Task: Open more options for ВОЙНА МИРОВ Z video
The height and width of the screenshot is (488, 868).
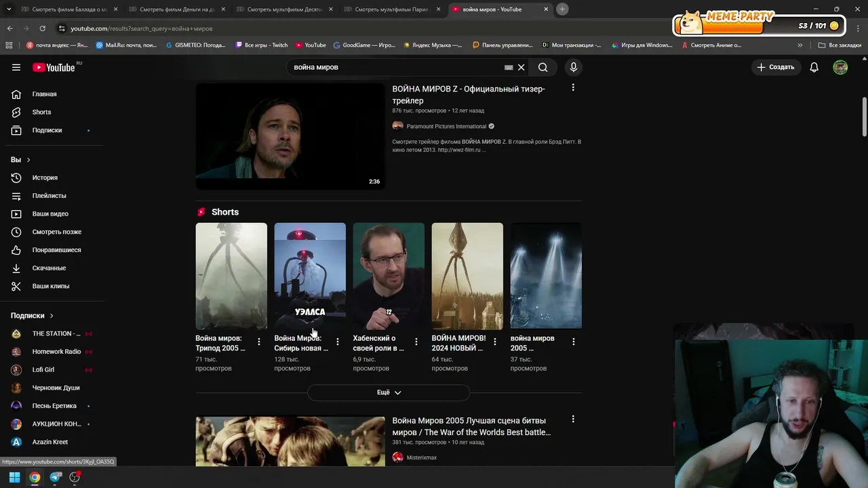Action: pyautogui.click(x=573, y=87)
